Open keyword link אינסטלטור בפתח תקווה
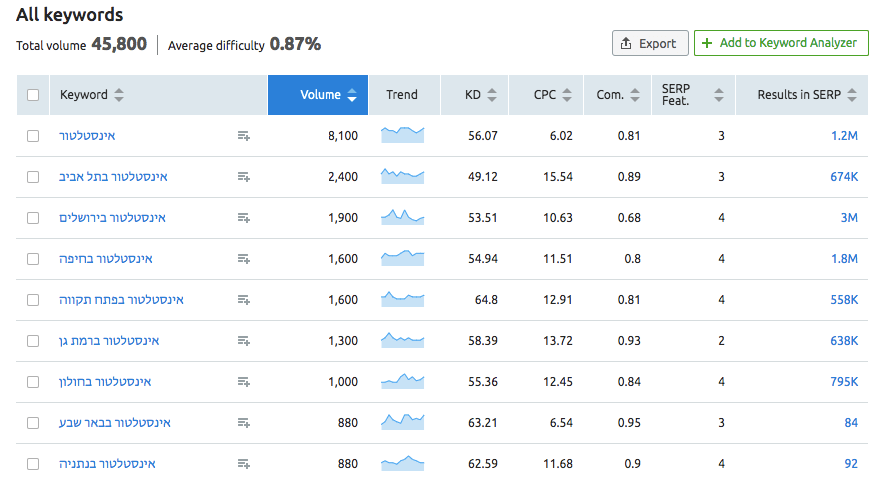The width and height of the screenshot is (893, 484). (121, 300)
